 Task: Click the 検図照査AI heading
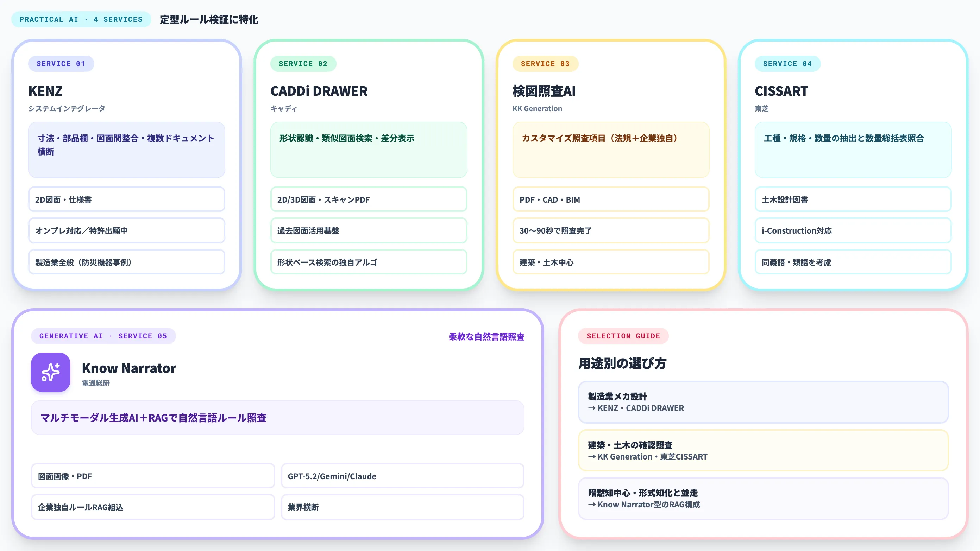544,91
